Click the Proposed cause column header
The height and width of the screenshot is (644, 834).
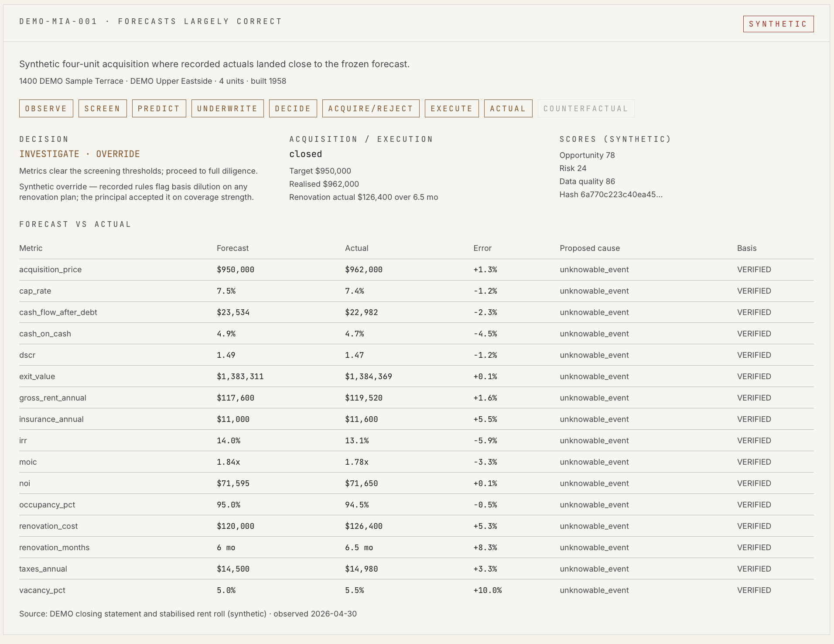(590, 248)
